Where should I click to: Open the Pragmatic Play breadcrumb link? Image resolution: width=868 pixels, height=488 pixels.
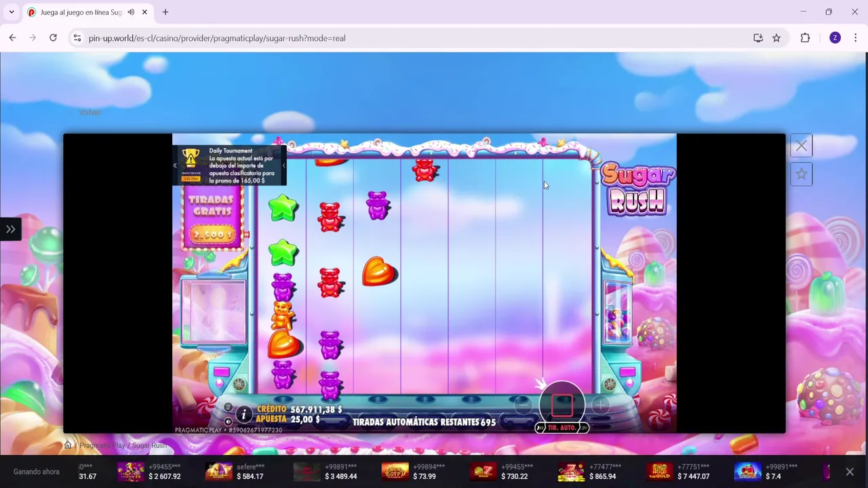click(102, 445)
